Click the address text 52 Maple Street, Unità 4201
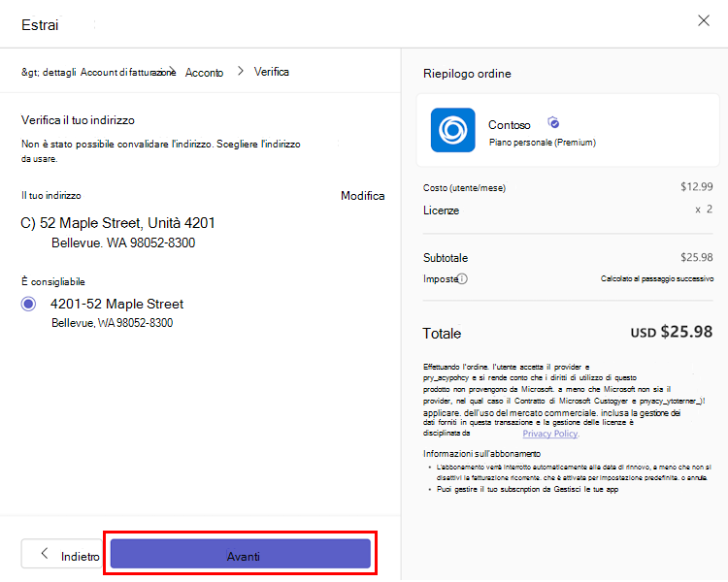Image resolution: width=728 pixels, height=582 pixels. coord(127,223)
